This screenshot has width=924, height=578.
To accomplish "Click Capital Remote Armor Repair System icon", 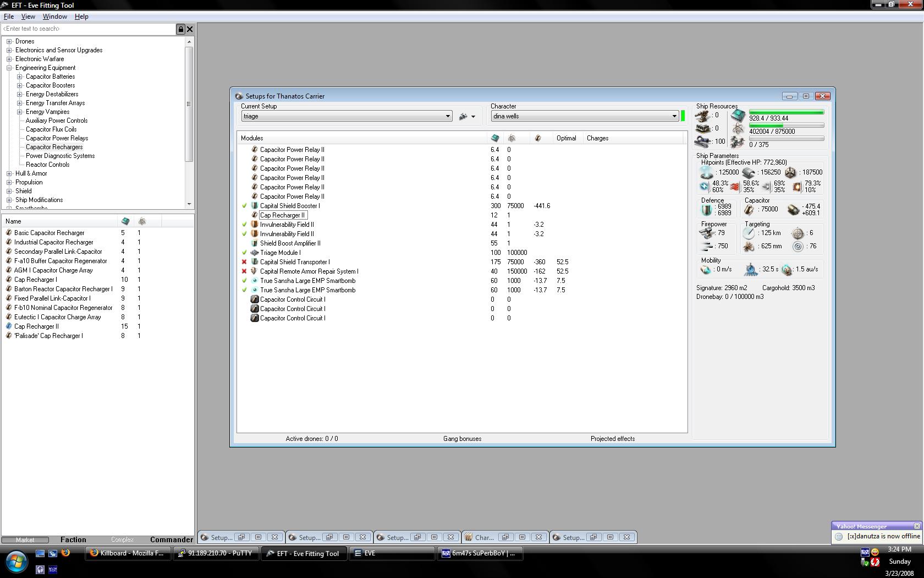I will [x=255, y=271].
